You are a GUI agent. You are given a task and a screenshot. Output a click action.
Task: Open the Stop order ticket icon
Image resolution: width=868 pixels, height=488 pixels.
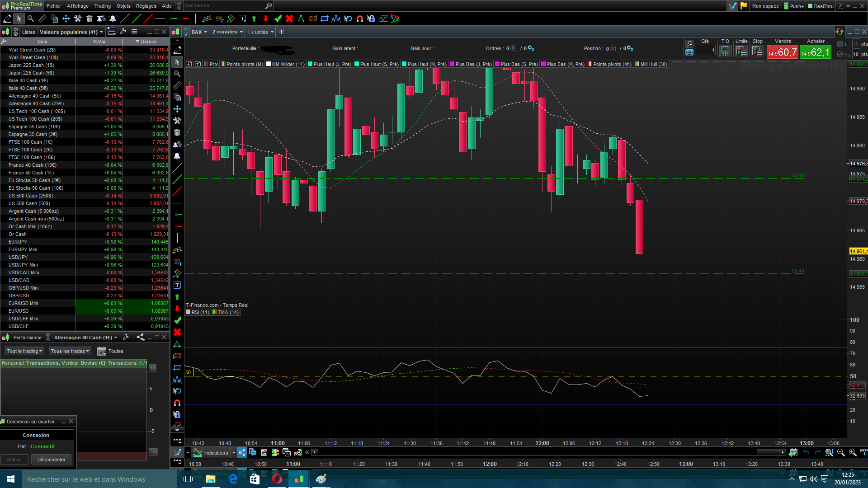[757, 52]
